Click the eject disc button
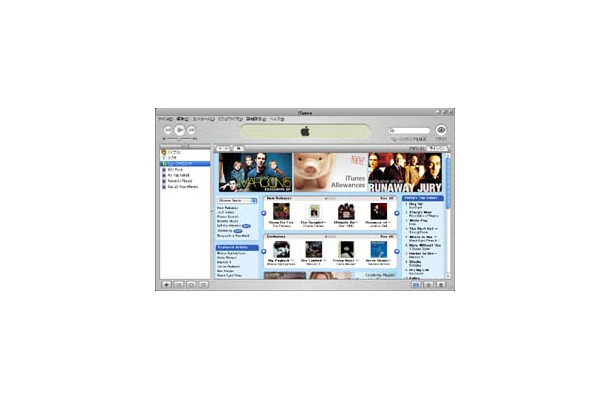The height and width of the screenshot is (400, 610). click(441, 285)
